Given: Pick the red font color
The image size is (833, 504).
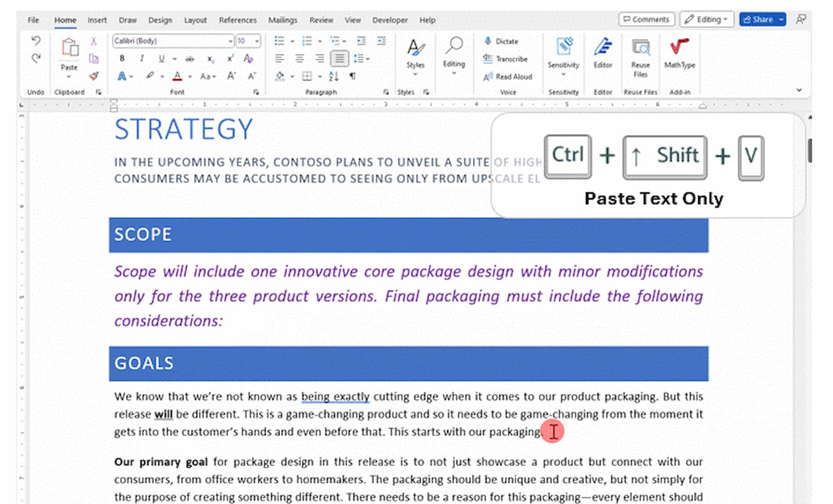Looking at the screenshot, I should (x=178, y=76).
